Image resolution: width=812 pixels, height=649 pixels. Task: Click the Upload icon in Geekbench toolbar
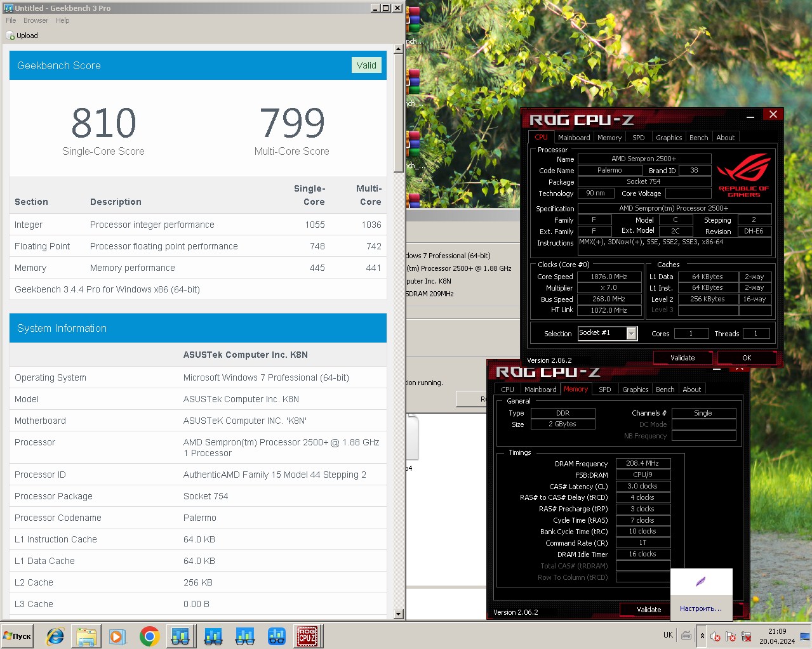point(10,36)
